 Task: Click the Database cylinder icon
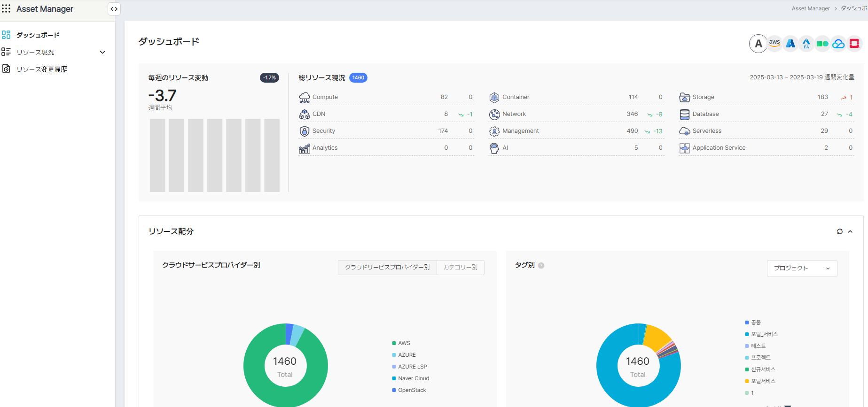pos(685,115)
